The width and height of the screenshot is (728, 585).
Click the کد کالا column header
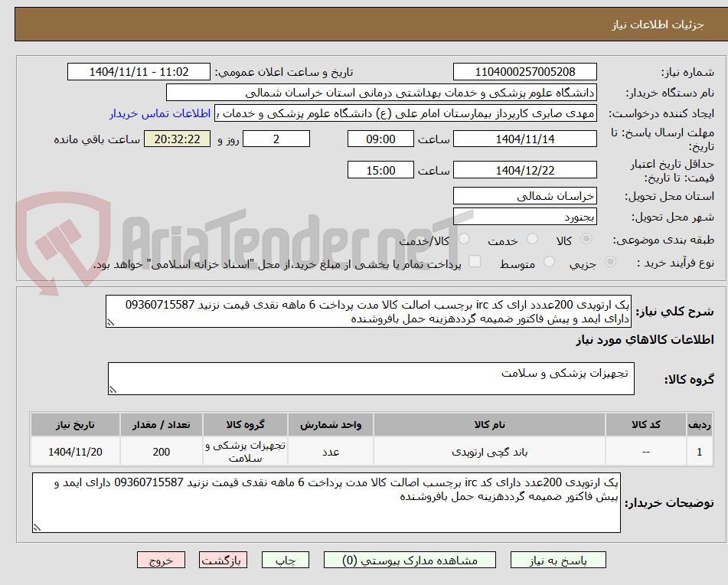coord(646,425)
